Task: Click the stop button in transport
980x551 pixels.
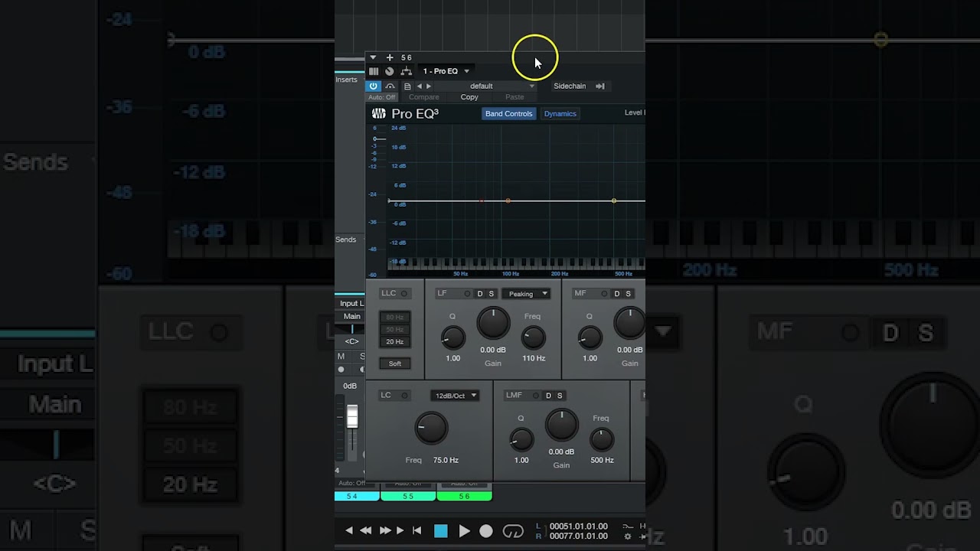Action: pos(441,531)
